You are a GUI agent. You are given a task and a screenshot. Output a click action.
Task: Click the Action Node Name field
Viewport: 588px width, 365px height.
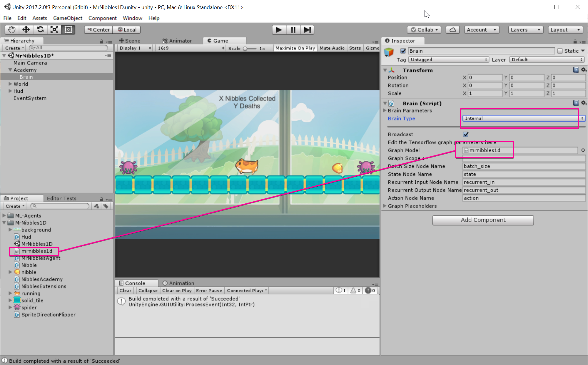(523, 198)
